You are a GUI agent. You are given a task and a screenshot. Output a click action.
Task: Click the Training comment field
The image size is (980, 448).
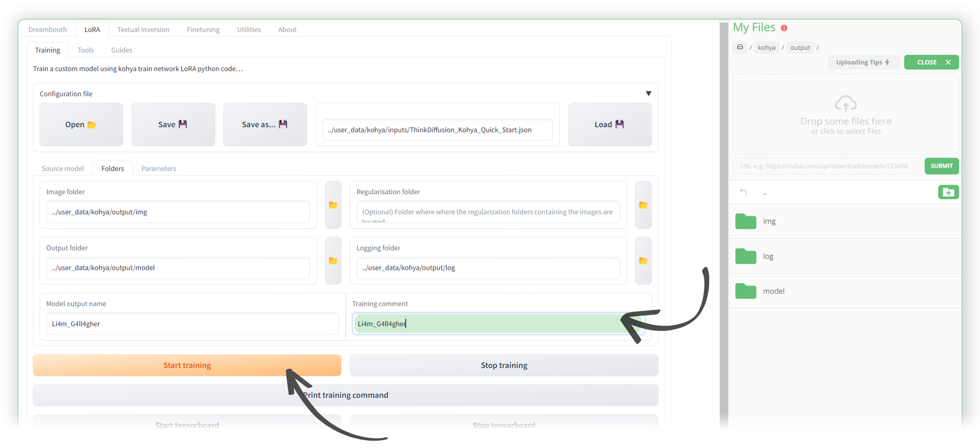pyautogui.click(x=498, y=324)
